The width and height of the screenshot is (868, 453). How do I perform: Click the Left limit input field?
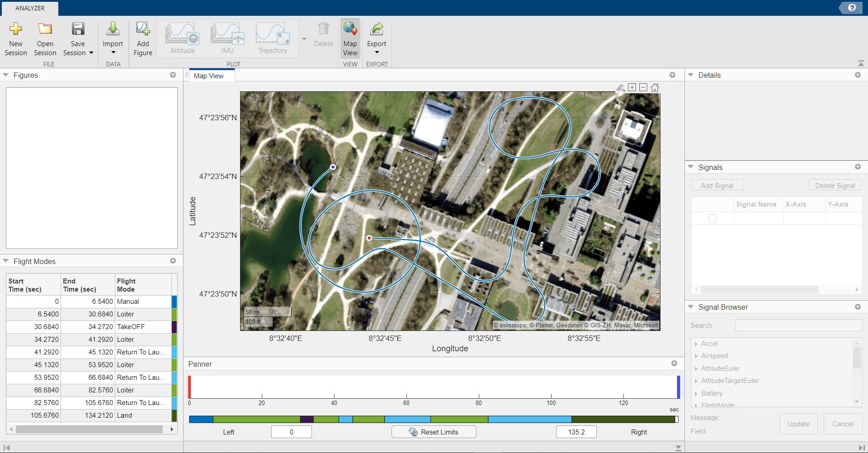(291, 432)
